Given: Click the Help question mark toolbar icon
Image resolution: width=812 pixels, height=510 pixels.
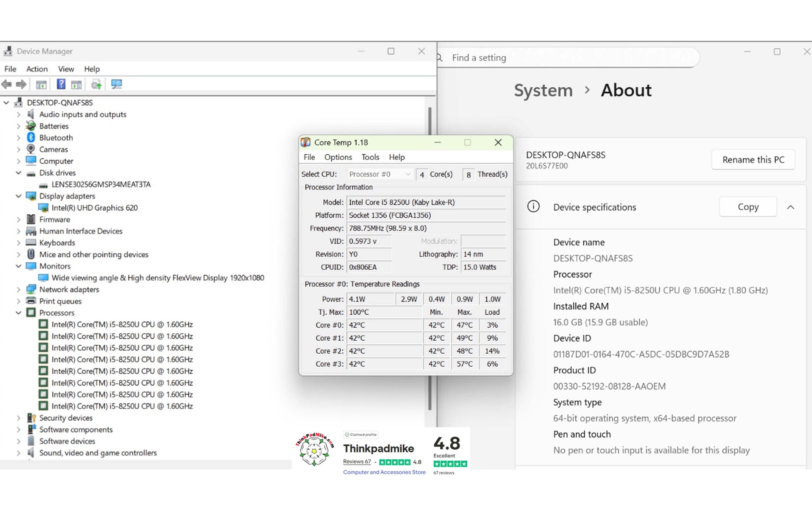Looking at the screenshot, I should tap(61, 84).
